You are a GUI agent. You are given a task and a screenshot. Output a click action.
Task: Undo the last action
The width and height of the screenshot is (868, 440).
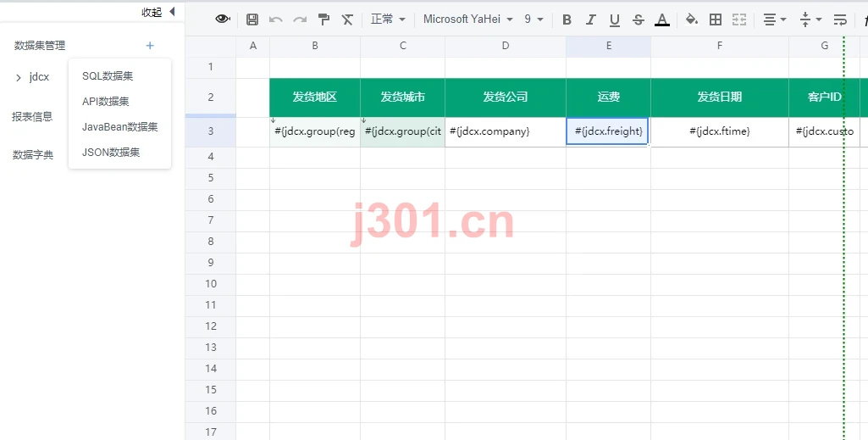point(276,19)
